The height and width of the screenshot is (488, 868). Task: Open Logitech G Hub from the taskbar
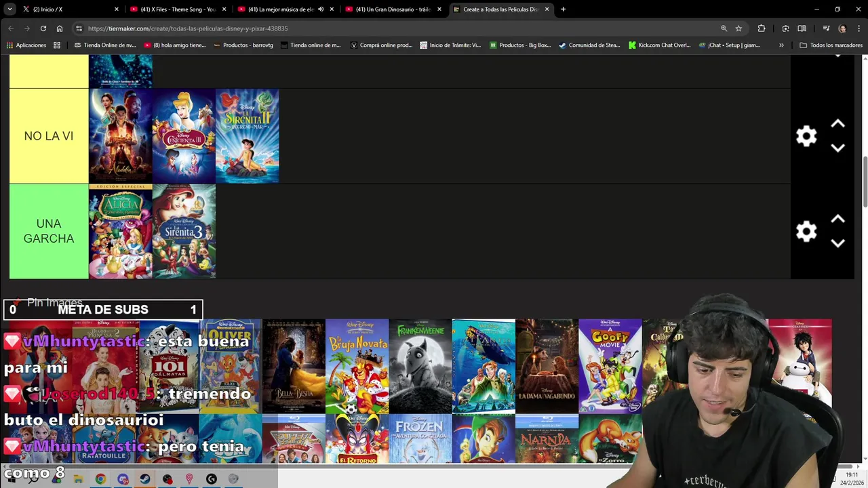(212, 479)
